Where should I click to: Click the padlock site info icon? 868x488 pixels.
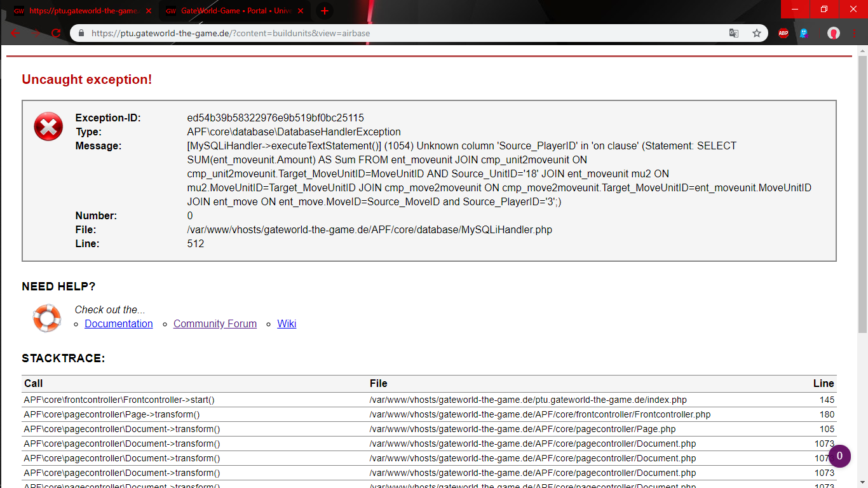81,34
